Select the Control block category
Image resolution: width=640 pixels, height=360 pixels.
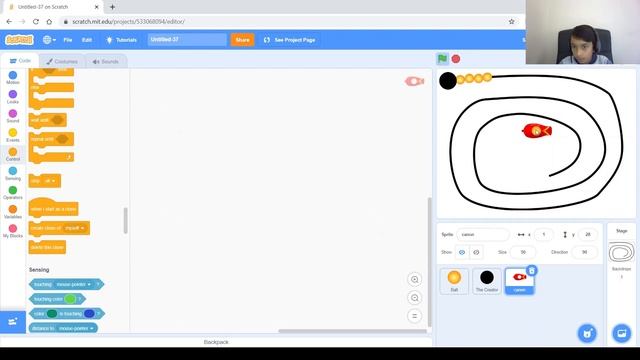[x=13, y=154]
